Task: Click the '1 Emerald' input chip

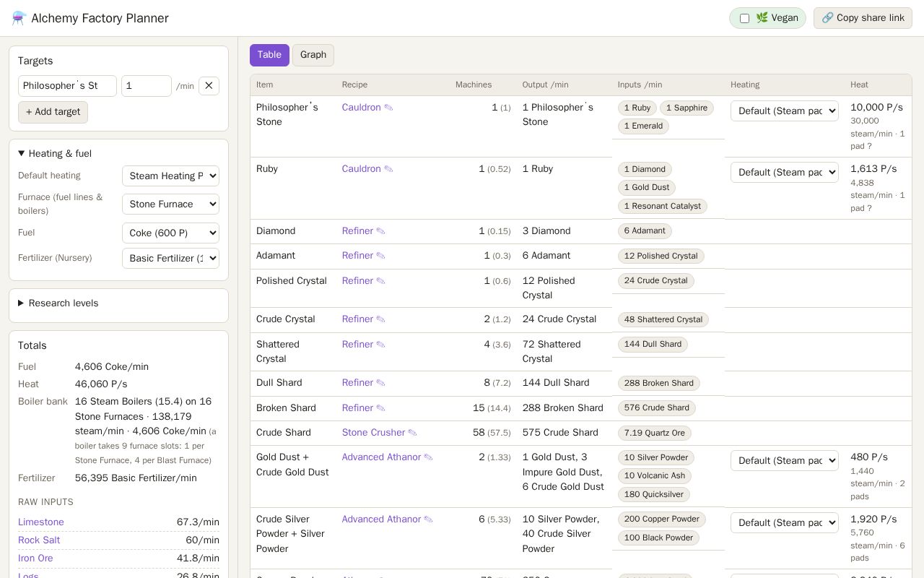Action: pos(643,126)
